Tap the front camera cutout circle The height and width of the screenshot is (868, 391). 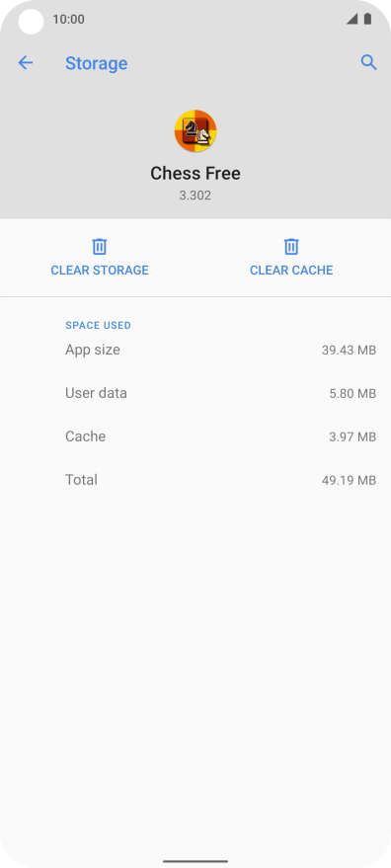click(x=31, y=22)
